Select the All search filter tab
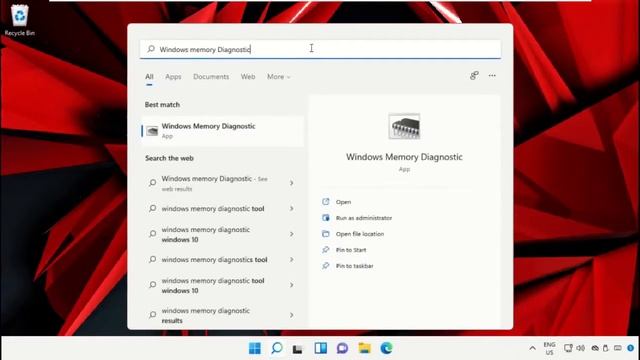Viewport: 640px width, 360px height. pyautogui.click(x=149, y=77)
